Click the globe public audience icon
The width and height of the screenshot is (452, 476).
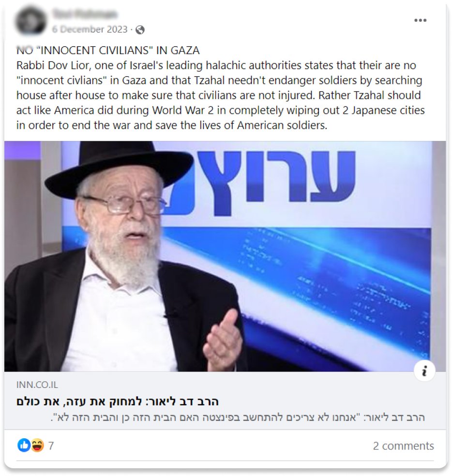[x=140, y=30]
